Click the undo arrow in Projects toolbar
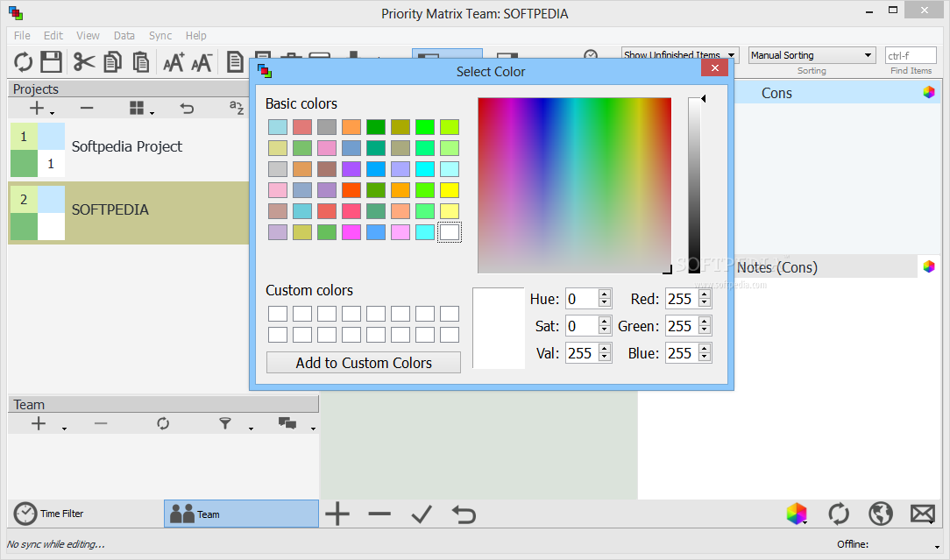This screenshot has width=950, height=560. point(187,109)
